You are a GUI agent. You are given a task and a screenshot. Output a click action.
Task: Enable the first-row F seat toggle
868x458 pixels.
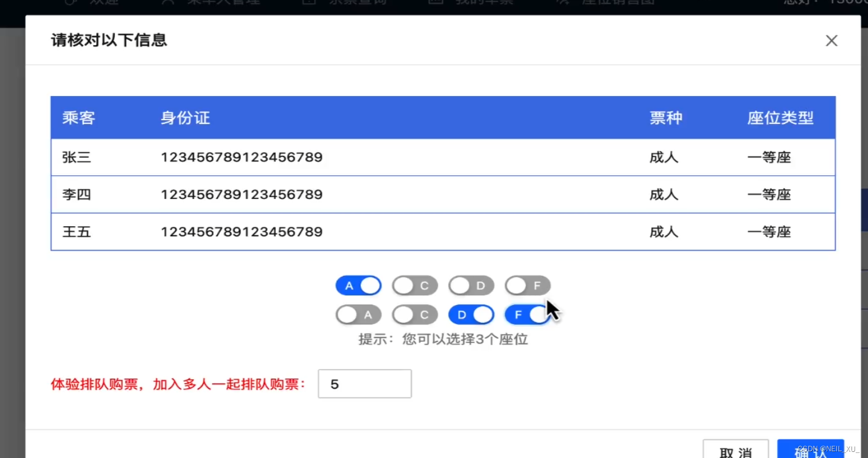click(528, 285)
